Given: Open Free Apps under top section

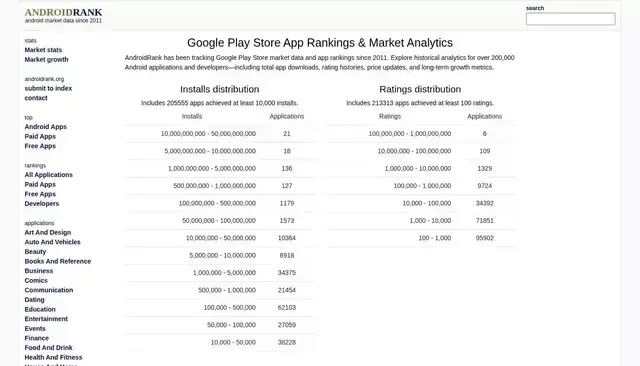Looking at the screenshot, I should pyautogui.click(x=40, y=146).
